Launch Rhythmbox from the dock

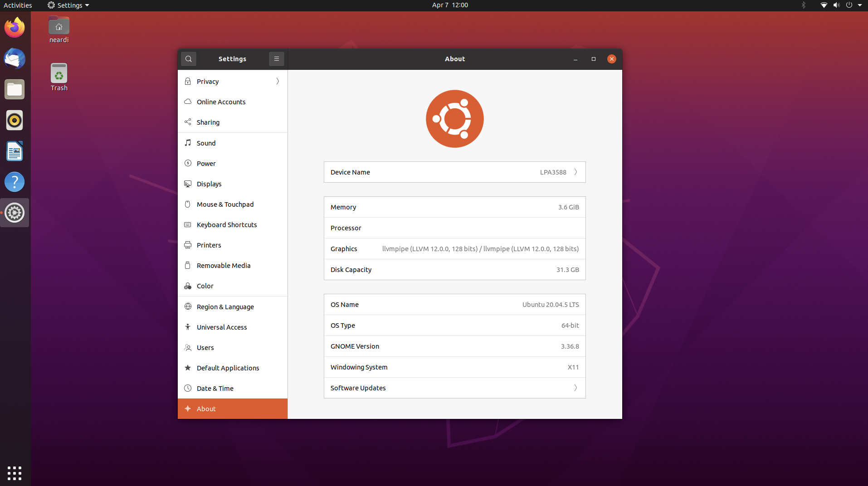coord(15,120)
